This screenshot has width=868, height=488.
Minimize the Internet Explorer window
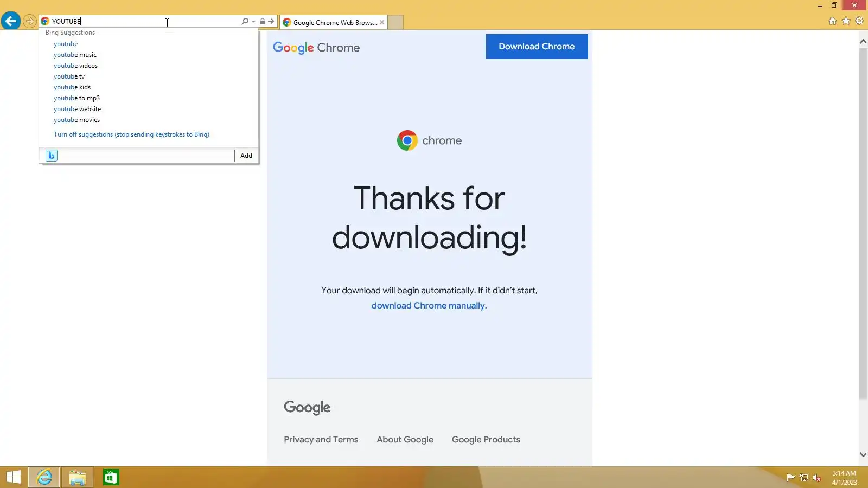[820, 5]
